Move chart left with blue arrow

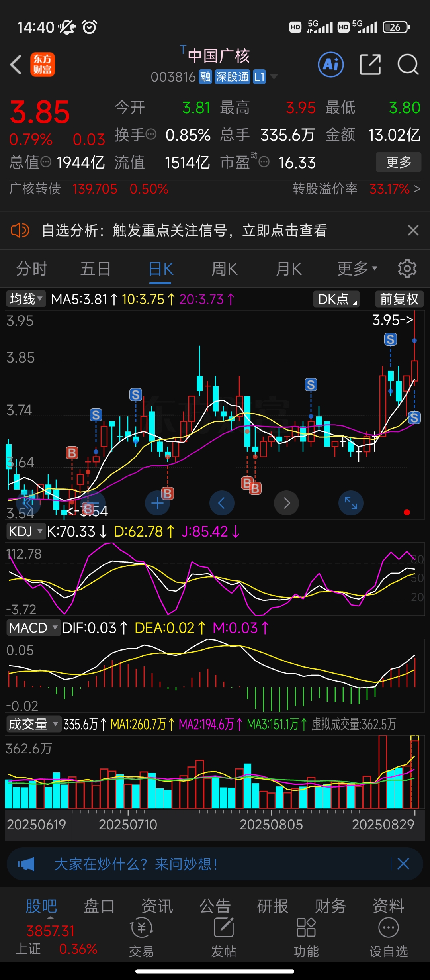[x=222, y=503]
